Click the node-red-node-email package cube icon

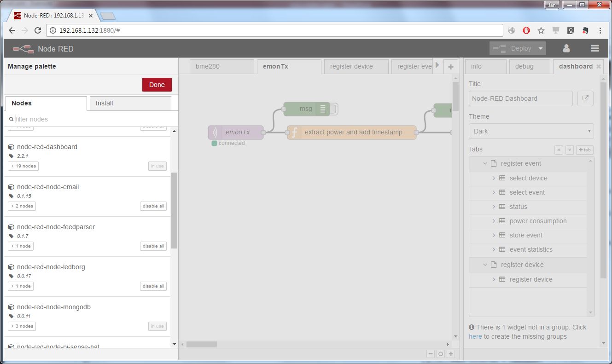(11, 187)
